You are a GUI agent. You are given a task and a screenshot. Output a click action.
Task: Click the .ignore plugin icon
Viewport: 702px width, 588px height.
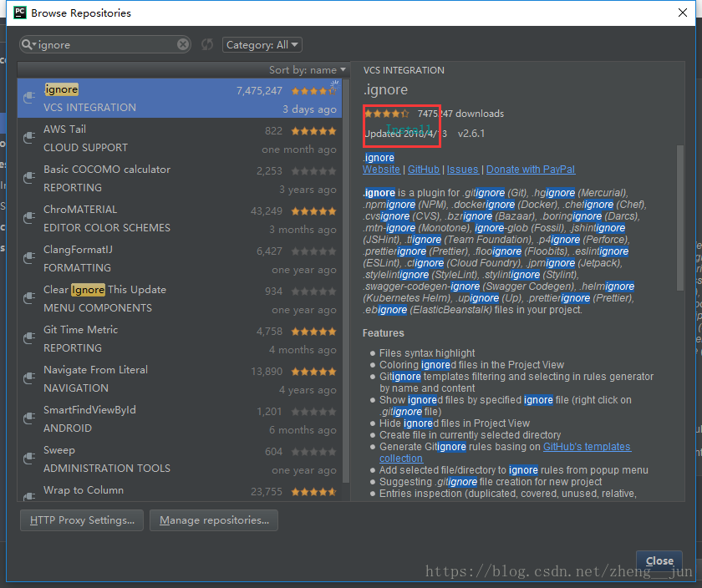click(29, 97)
